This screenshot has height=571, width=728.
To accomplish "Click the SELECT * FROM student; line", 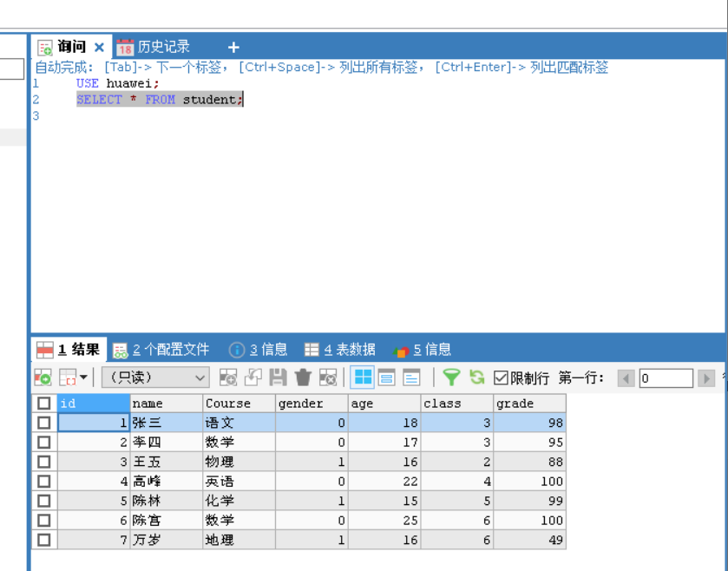I will coord(160,99).
